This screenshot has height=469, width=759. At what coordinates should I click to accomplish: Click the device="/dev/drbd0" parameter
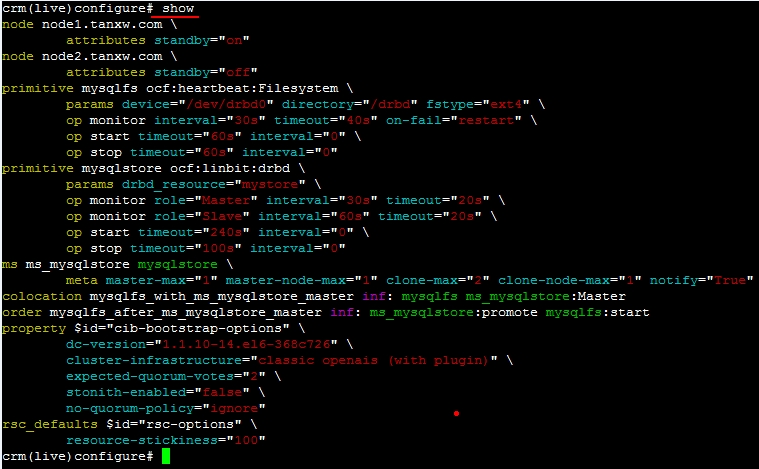coord(198,104)
